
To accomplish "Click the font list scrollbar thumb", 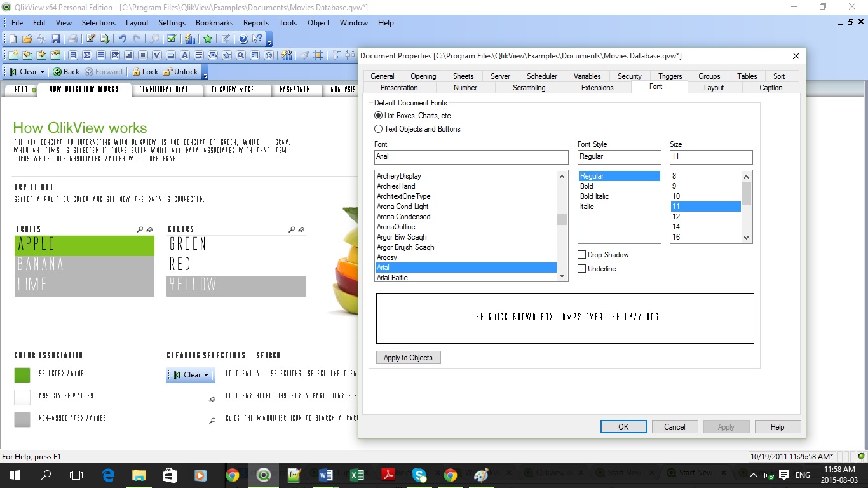I will click(562, 220).
